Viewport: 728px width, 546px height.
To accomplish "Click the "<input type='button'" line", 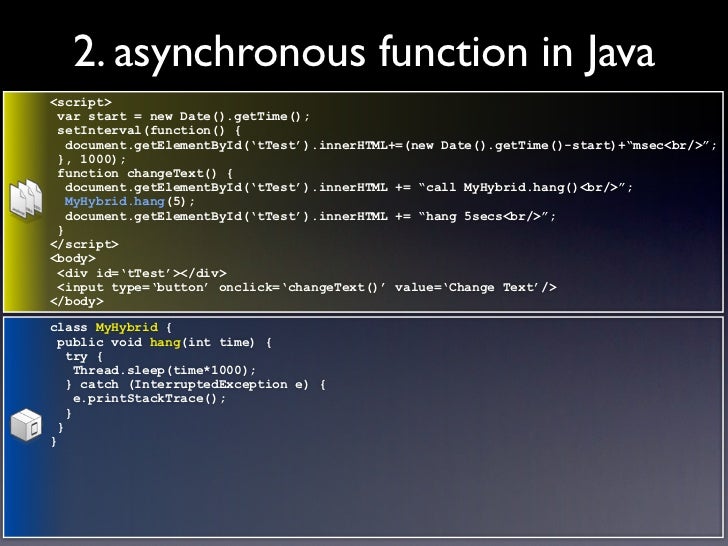I will point(306,287).
